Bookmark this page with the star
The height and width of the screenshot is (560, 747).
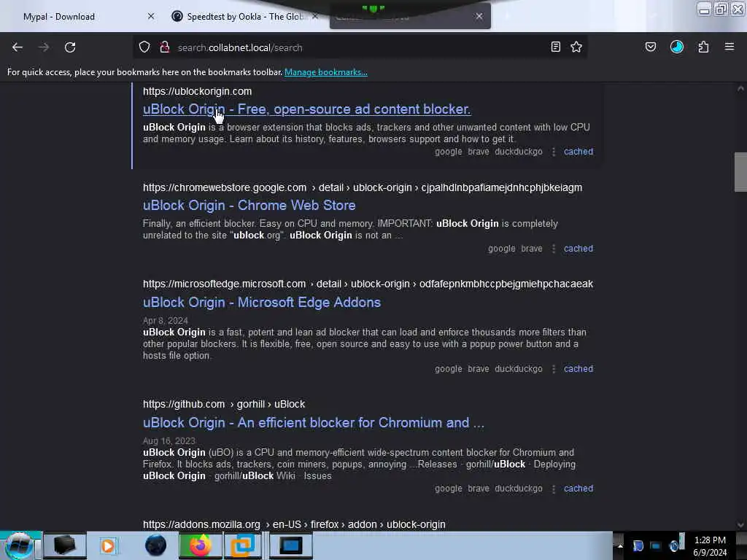click(576, 47)
